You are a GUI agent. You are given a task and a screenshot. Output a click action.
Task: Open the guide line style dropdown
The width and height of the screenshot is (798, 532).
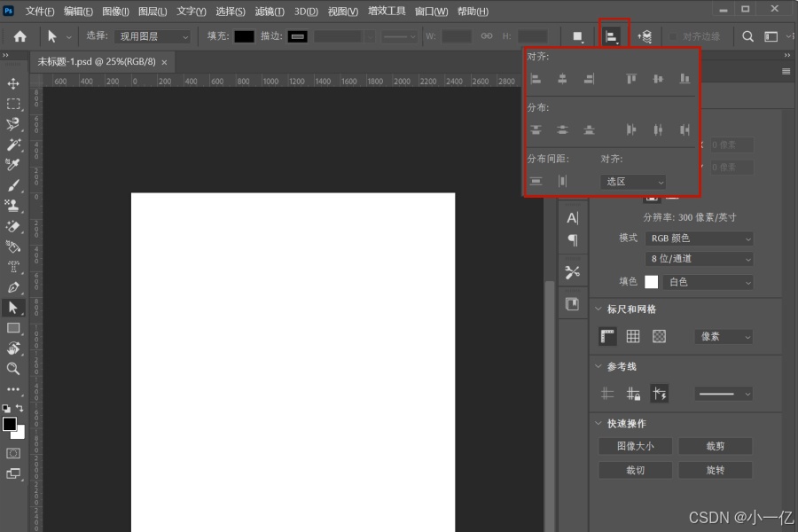[724, 394]
